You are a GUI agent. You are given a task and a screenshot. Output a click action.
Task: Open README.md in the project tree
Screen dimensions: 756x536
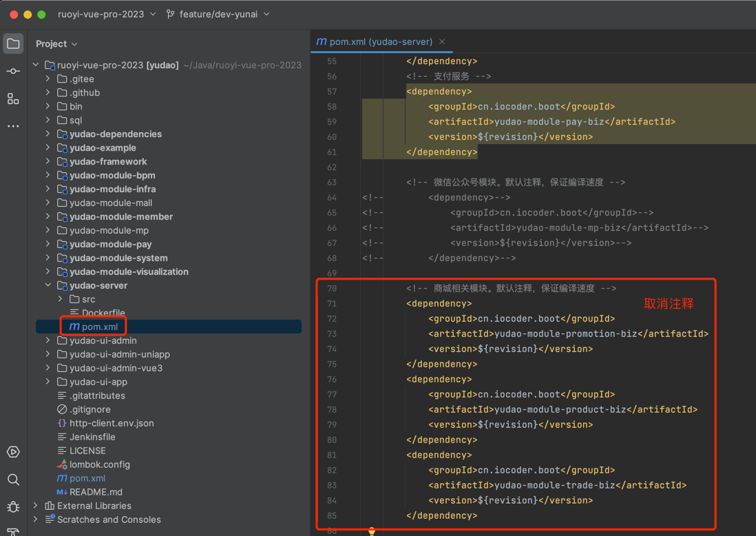96,492
